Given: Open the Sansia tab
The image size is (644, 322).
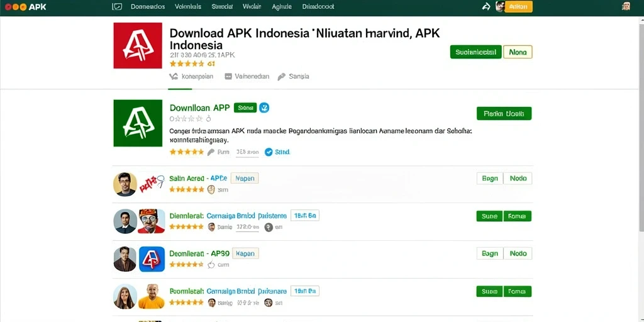Looking at the screenshot, I should [293, 76].
